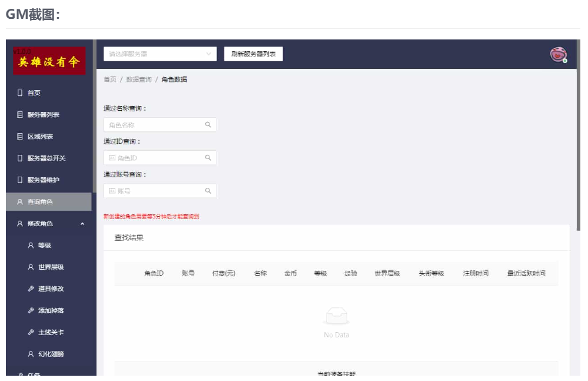Click the red notice about new roles
The image size is (588, 381).
tap(151, 216)
